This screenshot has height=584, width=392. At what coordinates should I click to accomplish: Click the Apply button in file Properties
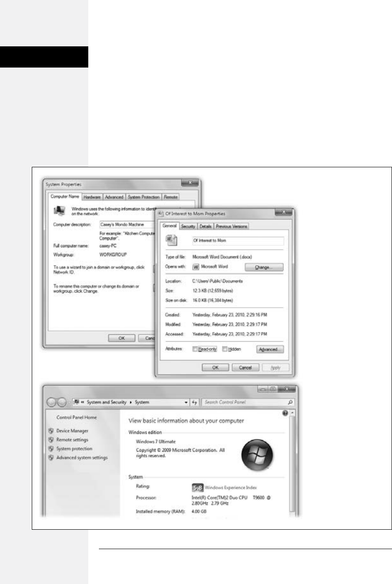click(x=275, y=367)
